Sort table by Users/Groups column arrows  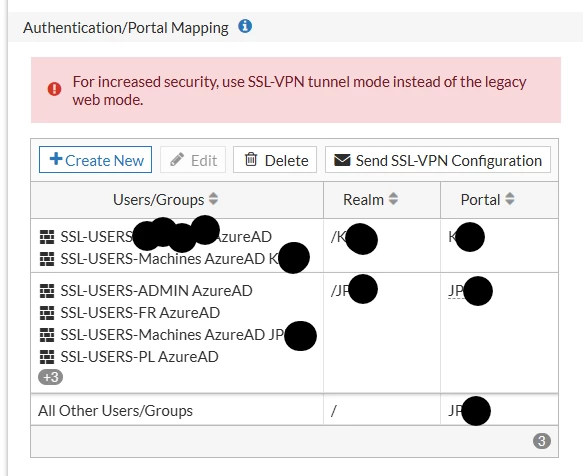click(x=213, y=199)
